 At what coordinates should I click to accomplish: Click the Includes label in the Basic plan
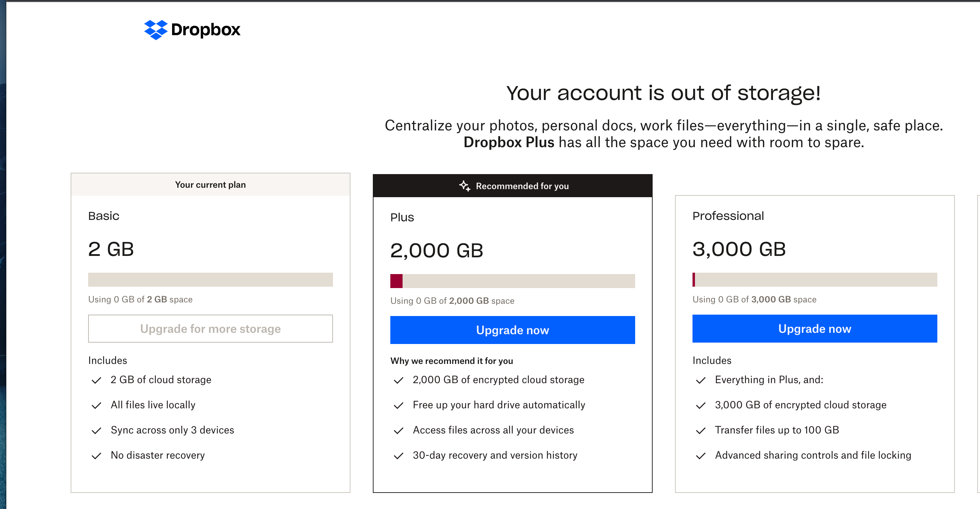coord(108,360)
